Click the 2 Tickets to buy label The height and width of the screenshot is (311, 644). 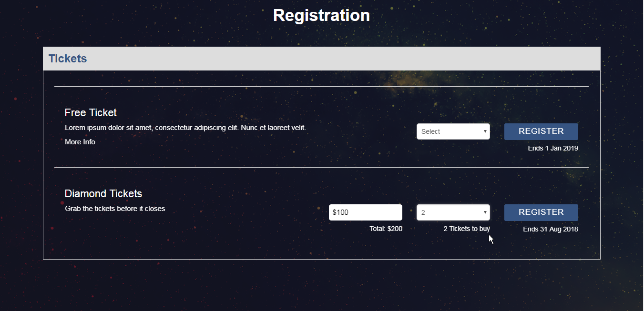467,229
